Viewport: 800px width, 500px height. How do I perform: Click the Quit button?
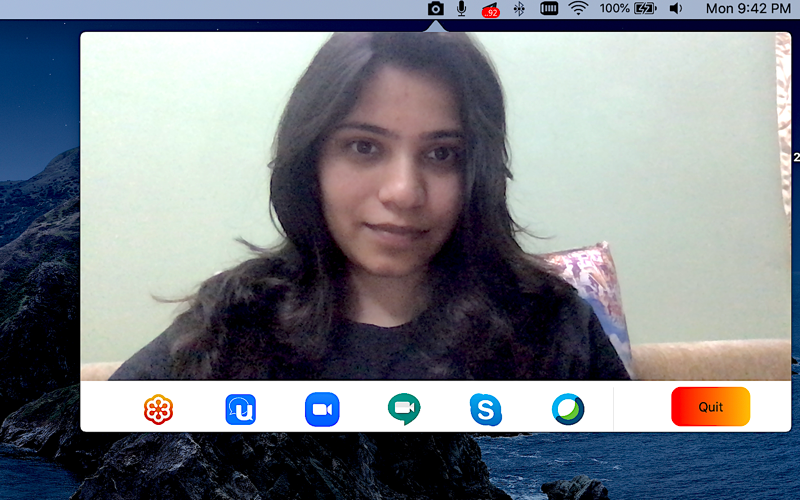tap(710, 407)
